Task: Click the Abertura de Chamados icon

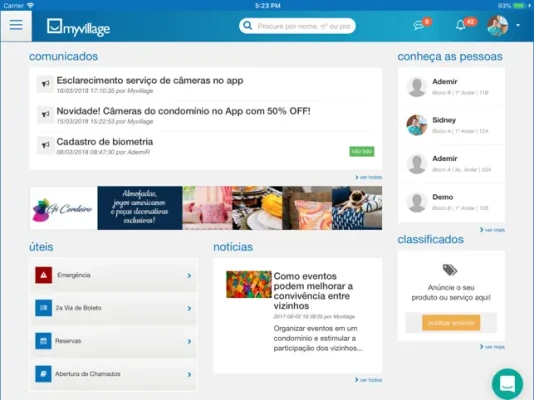Action: (44, 374)
